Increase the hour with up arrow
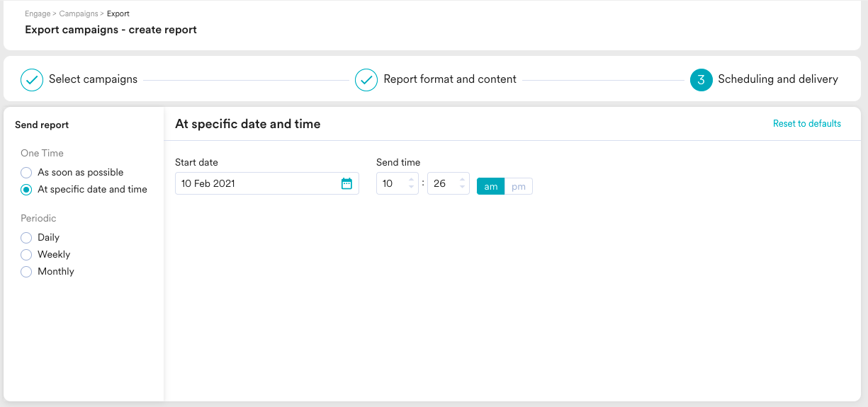 [411, 179]
